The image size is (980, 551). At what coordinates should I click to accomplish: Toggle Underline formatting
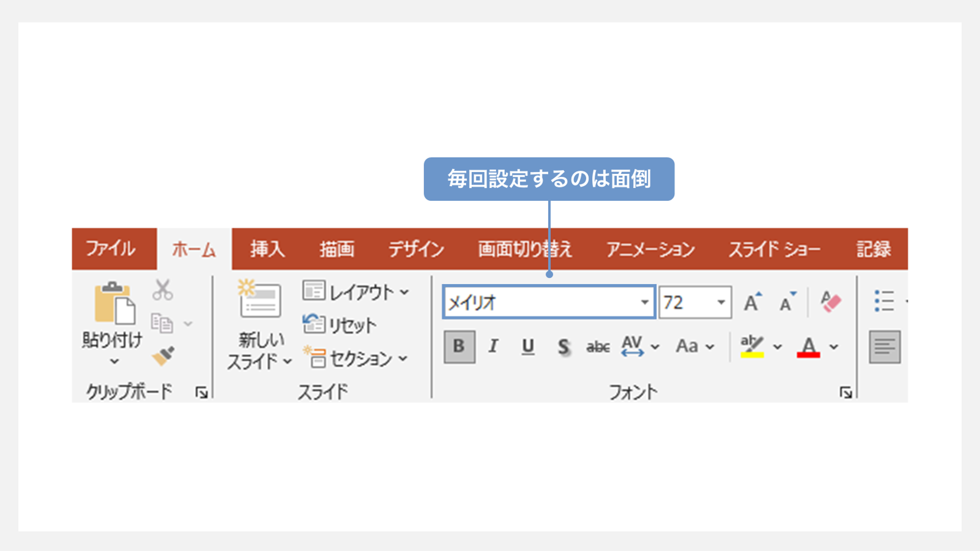[x=528, y=347]
